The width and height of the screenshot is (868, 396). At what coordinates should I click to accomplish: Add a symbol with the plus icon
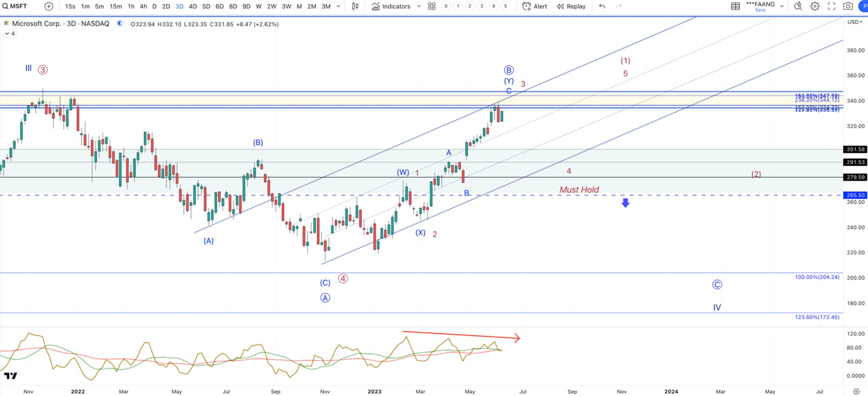tap(49, 6)
